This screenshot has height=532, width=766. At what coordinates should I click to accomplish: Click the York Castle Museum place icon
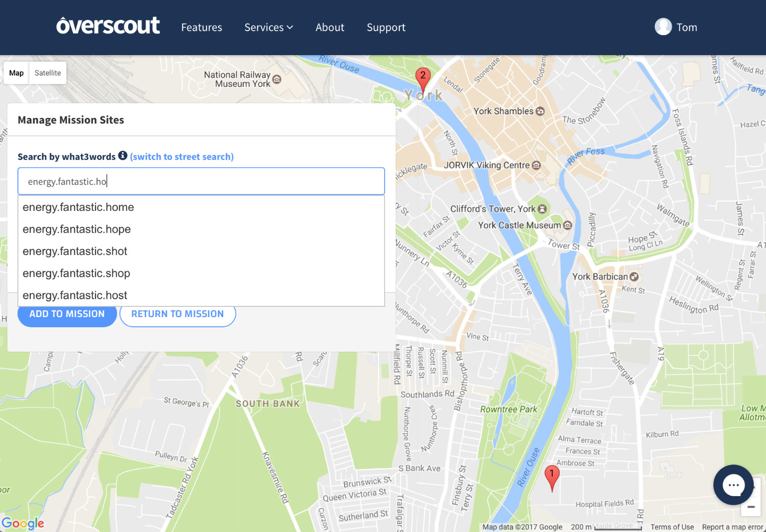pyautogui.click(x=567, y=225)
